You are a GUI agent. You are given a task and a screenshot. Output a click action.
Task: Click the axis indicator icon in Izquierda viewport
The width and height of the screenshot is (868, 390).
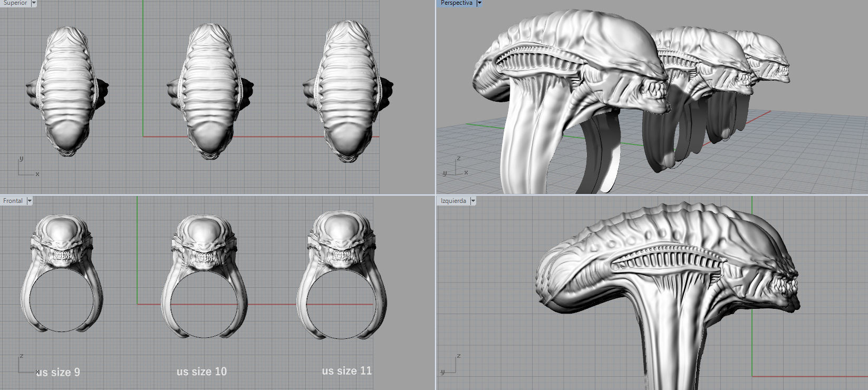[450, 365]
